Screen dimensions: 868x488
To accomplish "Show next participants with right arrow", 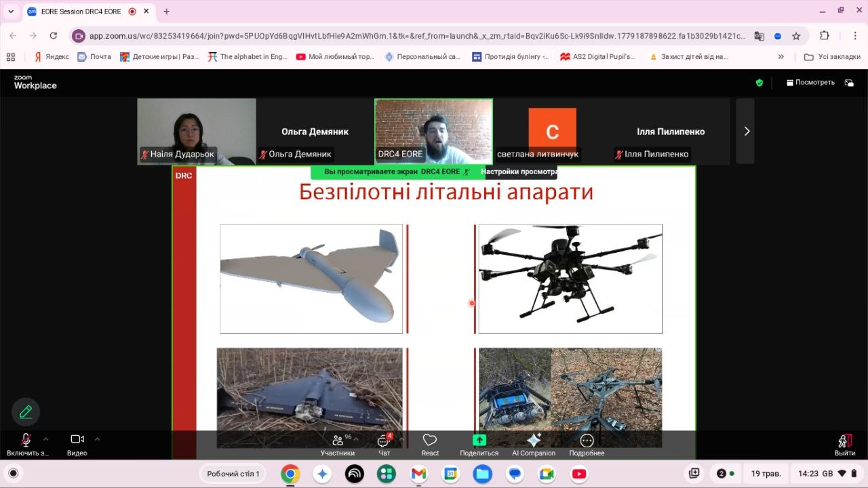I will click(747, 131).
